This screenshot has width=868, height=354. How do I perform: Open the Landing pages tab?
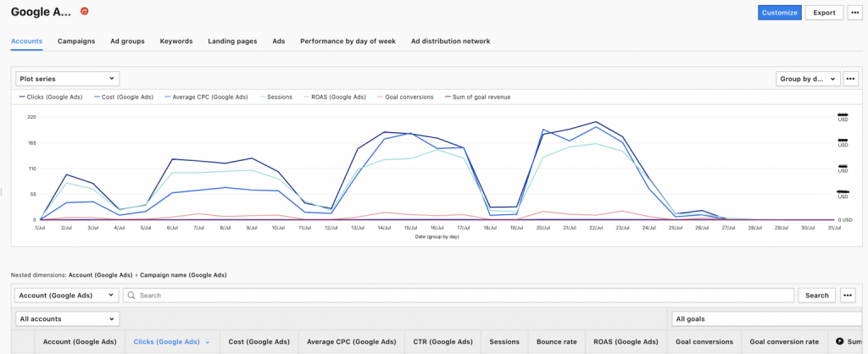pos(232,41)
